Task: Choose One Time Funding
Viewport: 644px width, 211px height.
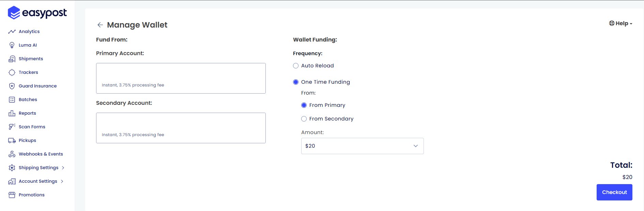Action: click(x=295, y=82)
